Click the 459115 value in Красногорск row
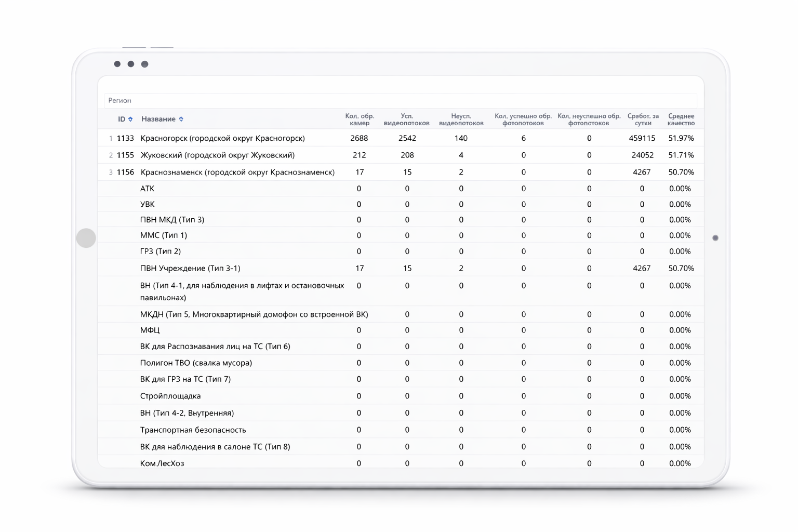Screen dimensions: 798x532 click(x=642, y=138)
